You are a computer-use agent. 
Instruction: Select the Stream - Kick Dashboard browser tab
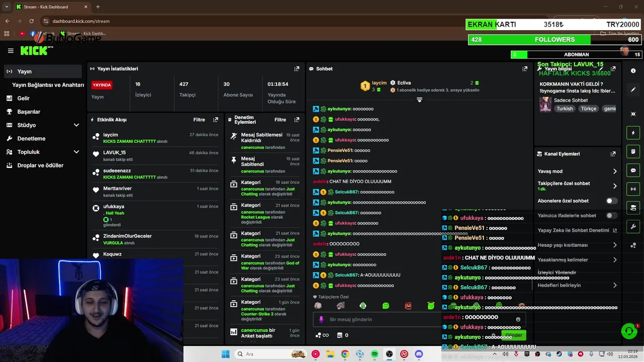coord(52,7)
